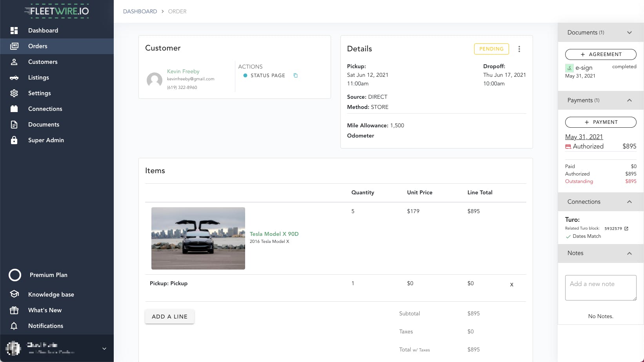Open the three-dot menu on Details card
Image resolution: width=644 pixels, height=362 pixels.
tap(519, 49)
